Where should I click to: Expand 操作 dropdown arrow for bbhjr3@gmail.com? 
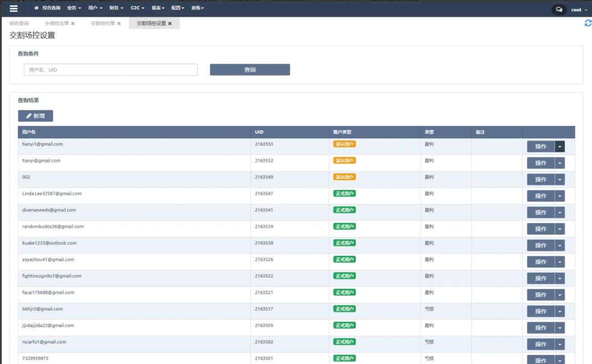point(559,311)
